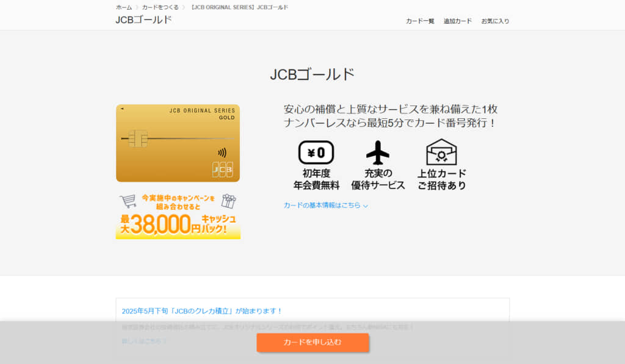Go to ホーム breadcrumb link
This screenshot has height=364, width=625.
(x=124, y=7)
